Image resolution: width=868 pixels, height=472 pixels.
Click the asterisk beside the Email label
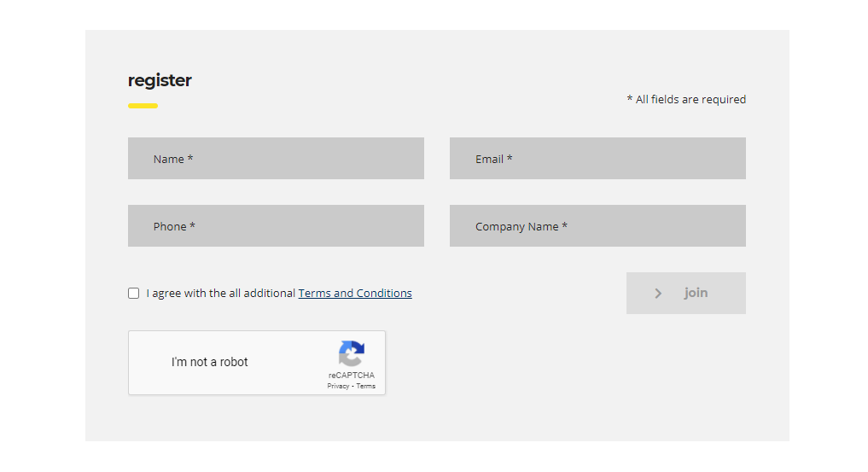tap(510, 159)
